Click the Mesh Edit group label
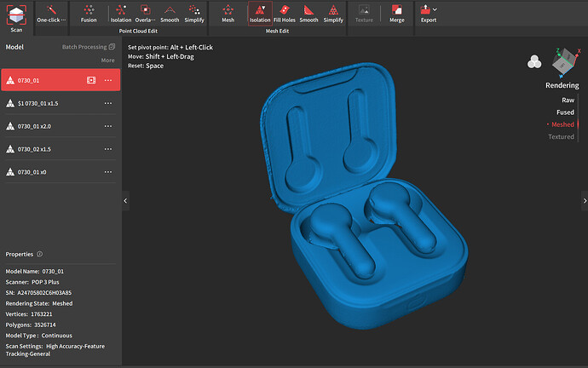The width and height of the screenshot is (588, 368). pyautogui.click(x=277, y=32)
